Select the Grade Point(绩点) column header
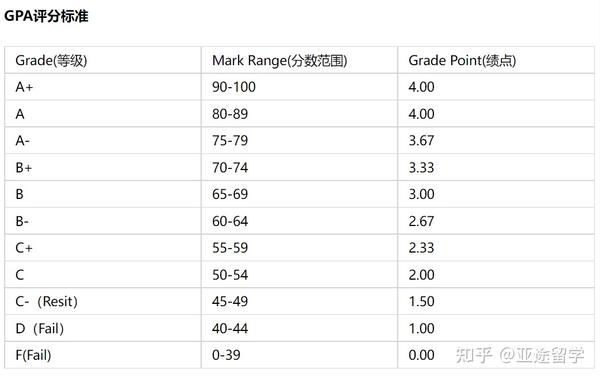The height and width of the screenshot is (380, 600). [496, 60]
